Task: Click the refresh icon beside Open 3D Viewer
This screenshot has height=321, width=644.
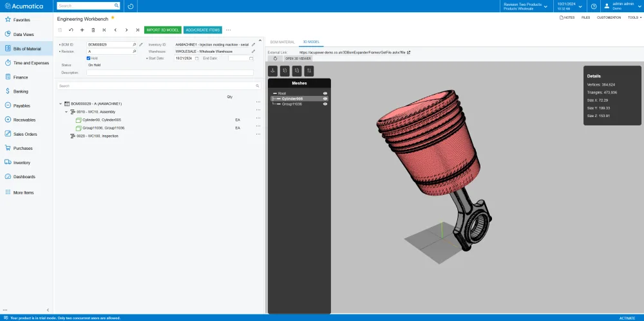Action: point(275,58)
